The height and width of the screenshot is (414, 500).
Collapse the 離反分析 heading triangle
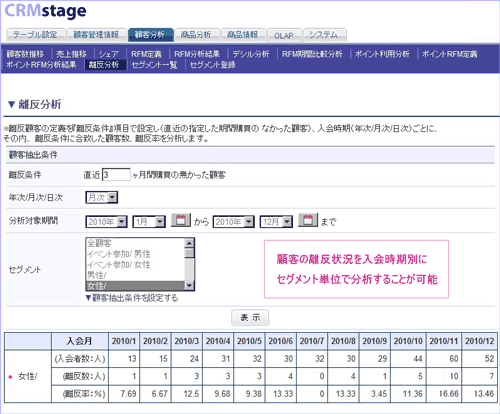click(11, 105)
